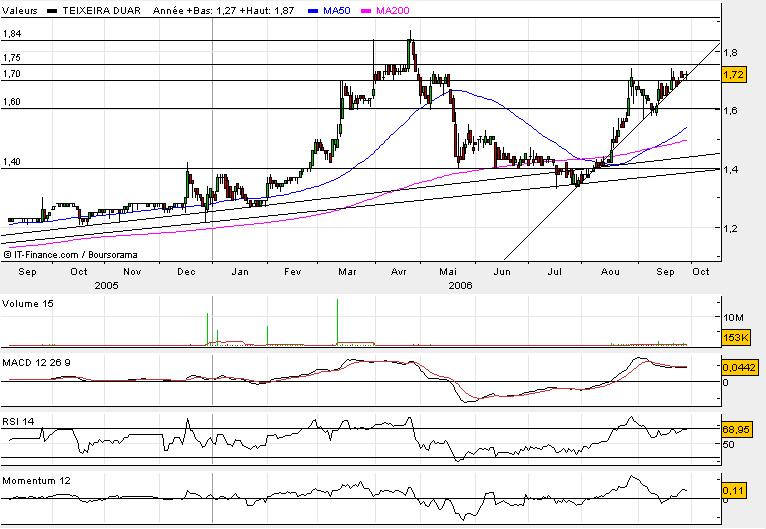Image resolution: width=766 pixels, height=529 pixels.
Task: Click the 1,2 right price axis label
Action: [731, 228]
